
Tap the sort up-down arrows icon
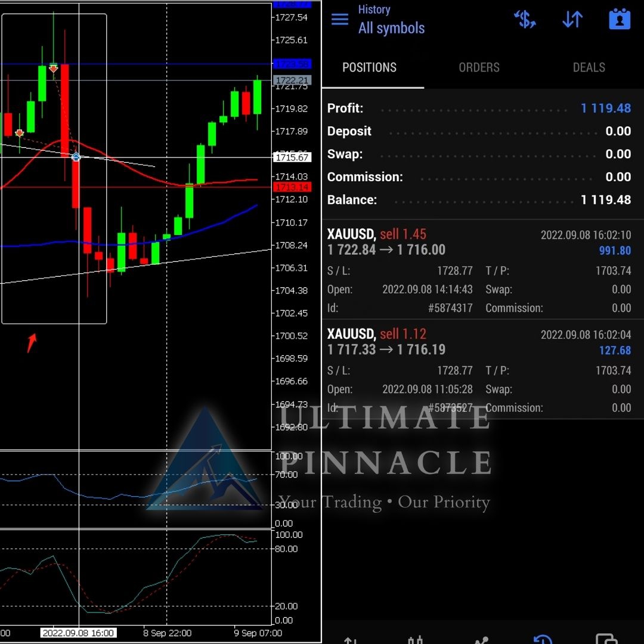coord(572,19)
